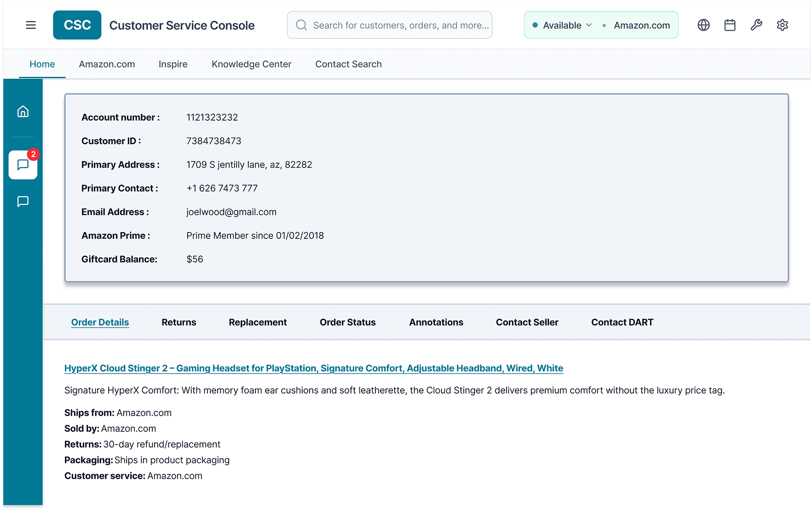Click the Amazon Prime label
Viewport: 812px width, 511px height.
(x=115, y=236)
